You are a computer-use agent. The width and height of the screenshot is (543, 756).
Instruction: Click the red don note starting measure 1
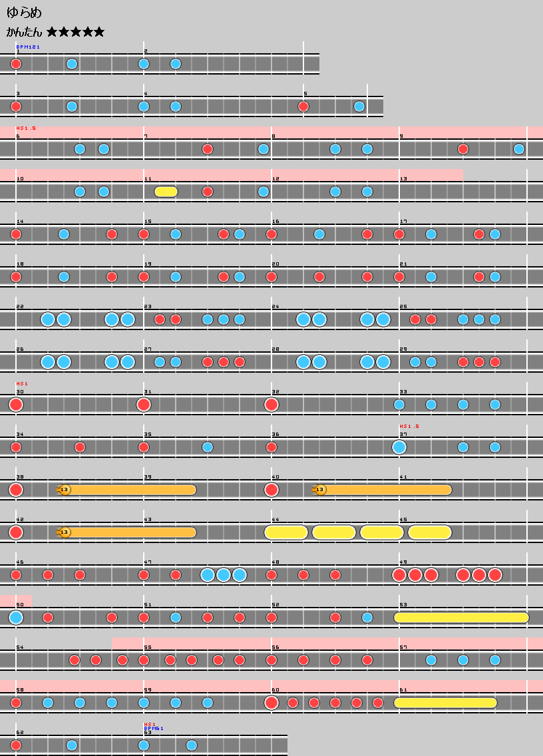tap(16, 64)
